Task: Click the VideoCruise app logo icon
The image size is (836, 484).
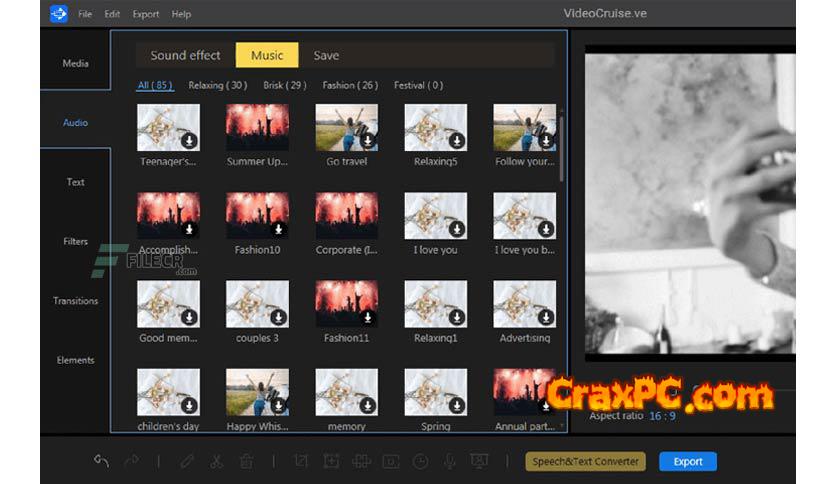Action: point(58,14)
